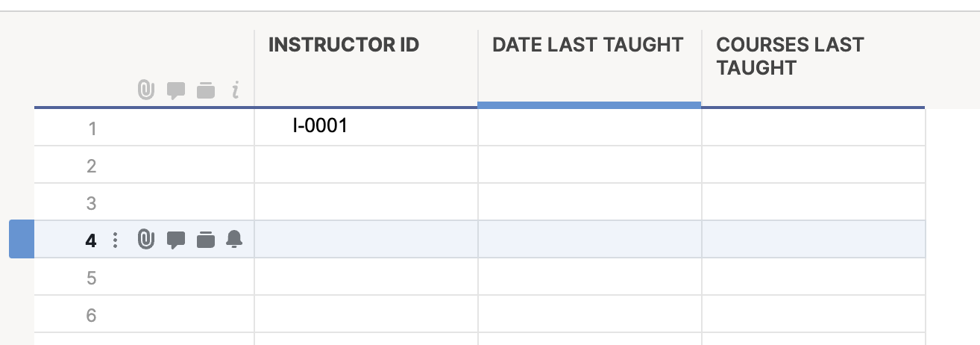The width and height of the screenshot is (980, 345).
Task: Click the header proofs column icon
Action: (x=206, y=91)
